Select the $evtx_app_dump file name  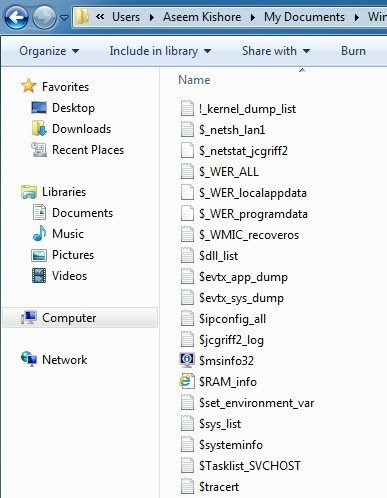(243, 277)
